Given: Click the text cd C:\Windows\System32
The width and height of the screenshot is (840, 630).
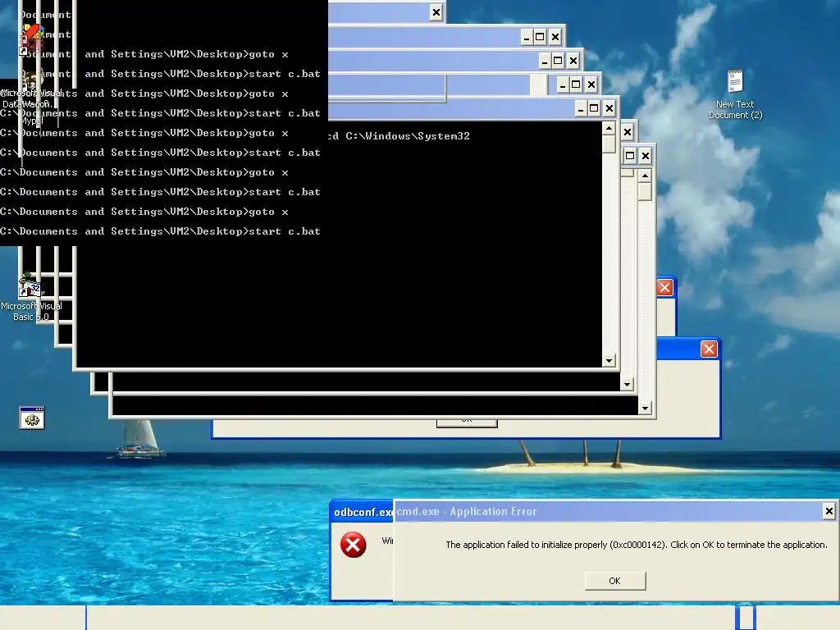Looking at the screenshot, I should pyautogui.click(x=399, y=136).
